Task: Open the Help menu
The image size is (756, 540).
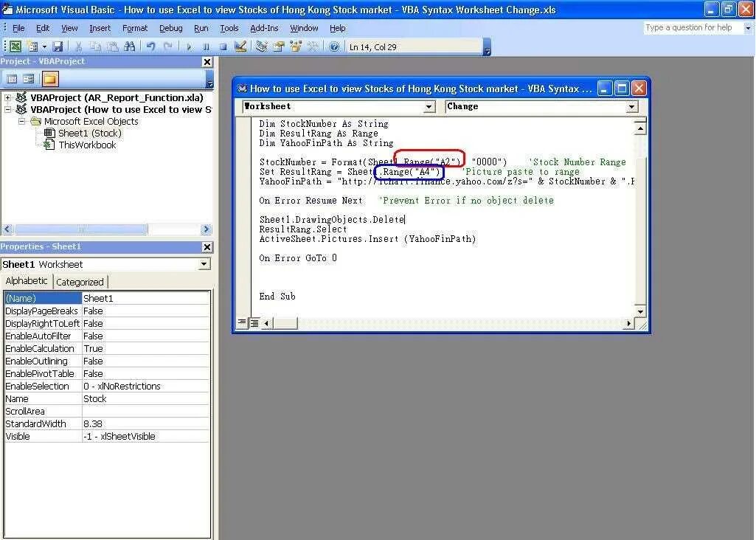Action: click(338, 29)
